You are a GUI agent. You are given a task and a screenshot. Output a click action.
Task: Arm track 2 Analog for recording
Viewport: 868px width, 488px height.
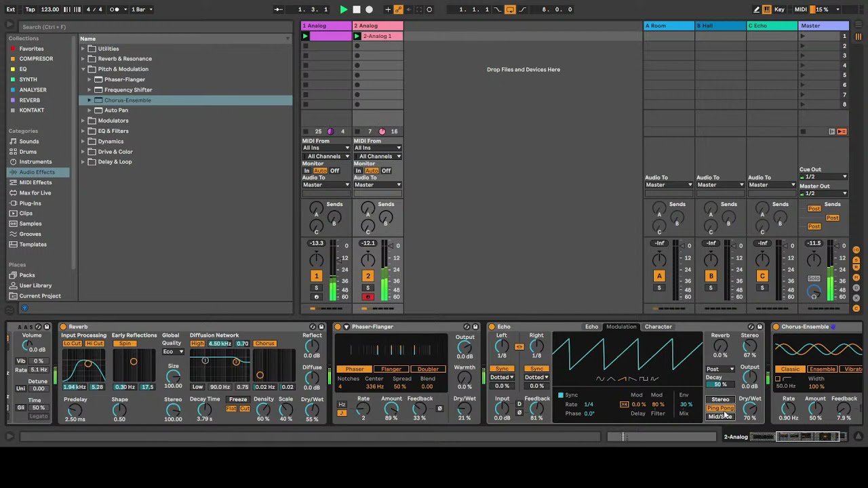[x=368, y=297]
